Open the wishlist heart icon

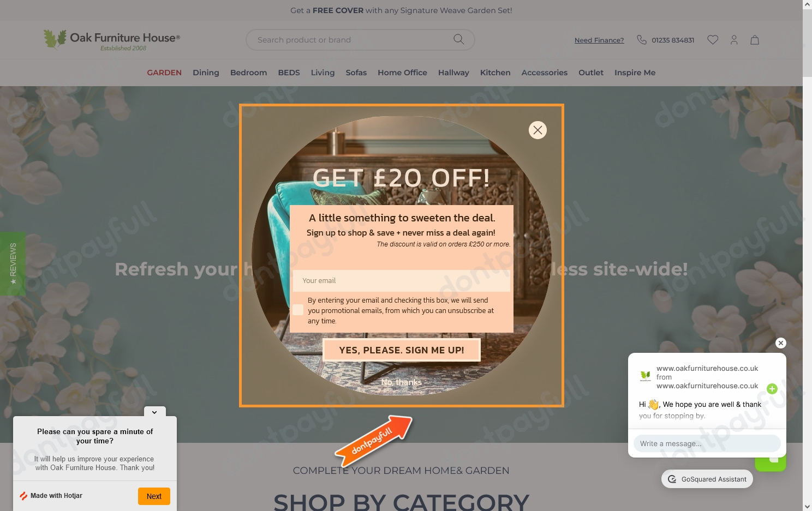(713, 40)
